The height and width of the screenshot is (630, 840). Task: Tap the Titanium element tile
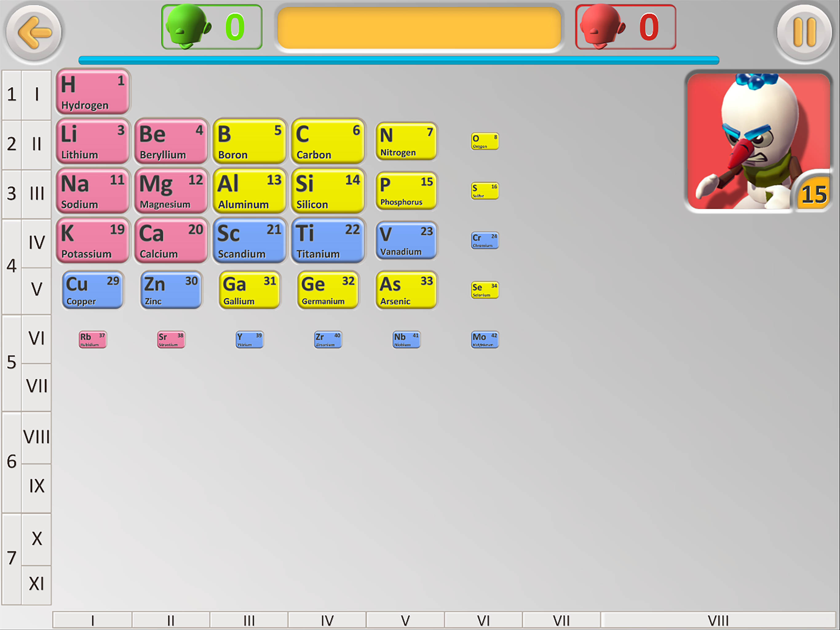(x=328, y=241)
